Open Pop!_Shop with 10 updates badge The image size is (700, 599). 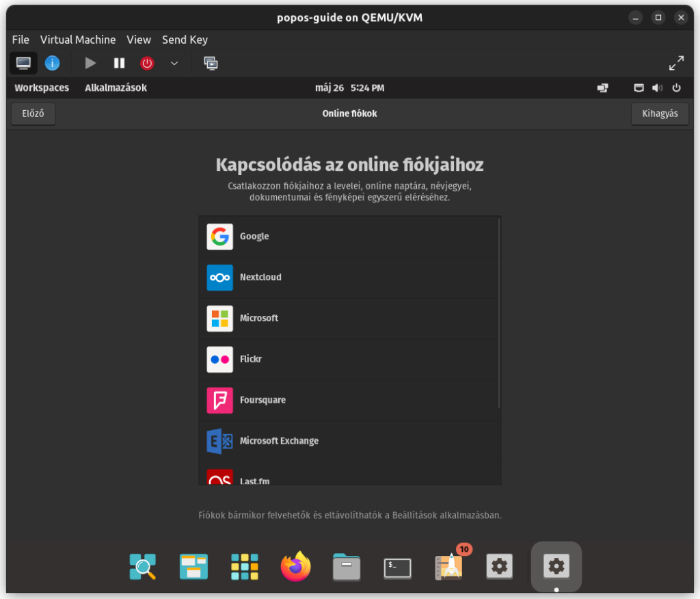(450, 565)
